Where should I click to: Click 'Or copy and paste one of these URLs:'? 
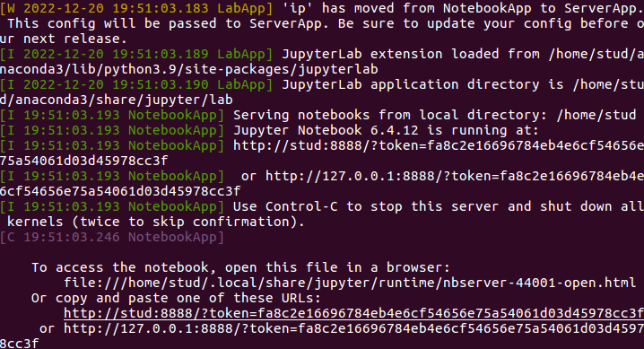pos(176,298)
